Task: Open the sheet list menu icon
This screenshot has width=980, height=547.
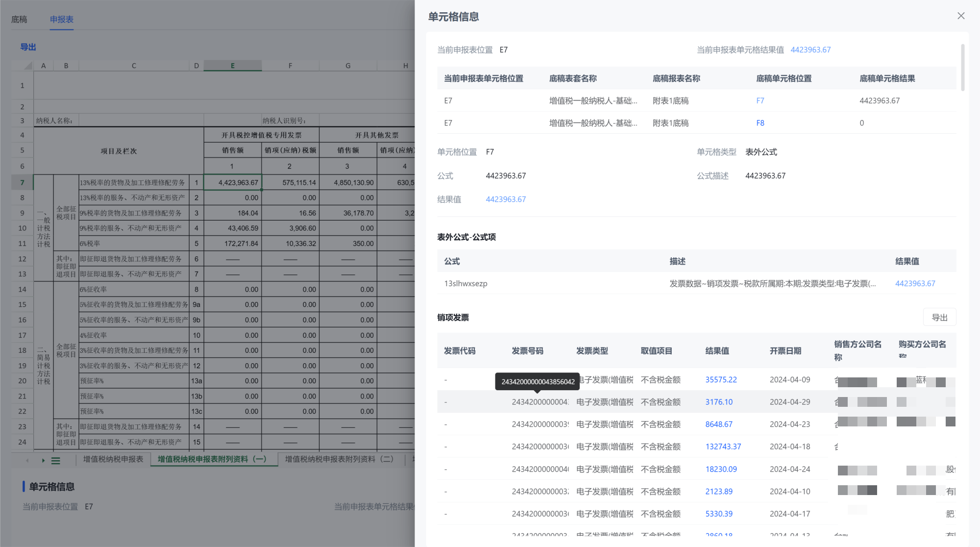Action: tap(56, 460)
